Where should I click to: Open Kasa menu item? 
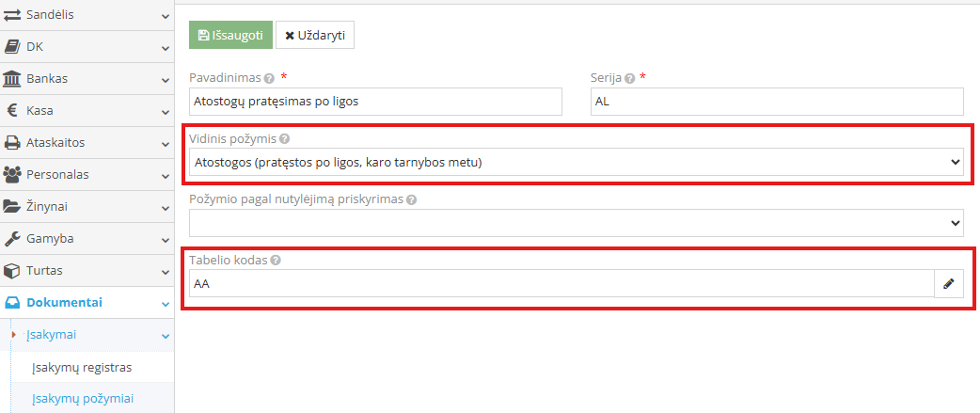point(87,111)
